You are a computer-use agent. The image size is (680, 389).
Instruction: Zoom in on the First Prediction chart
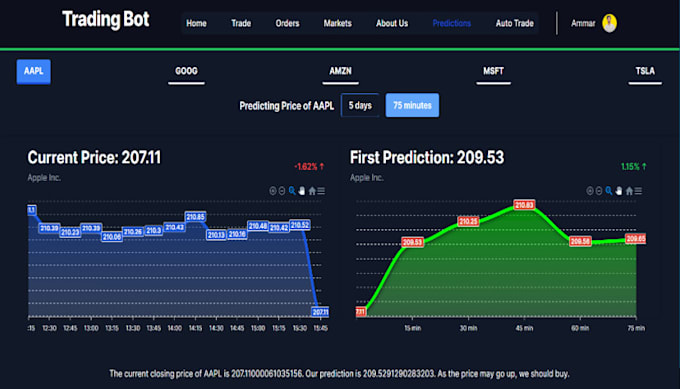[589, 191]
